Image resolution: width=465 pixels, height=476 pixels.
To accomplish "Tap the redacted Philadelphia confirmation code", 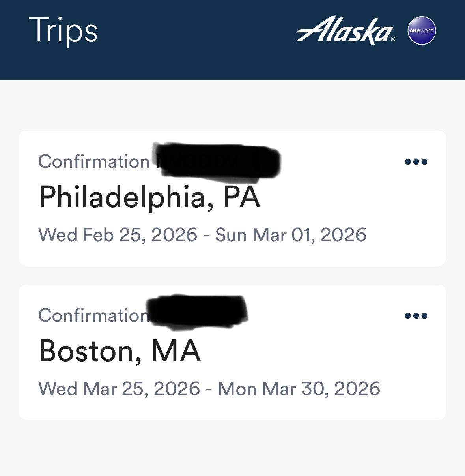I will pyautogui.click(x=218, y=162).
